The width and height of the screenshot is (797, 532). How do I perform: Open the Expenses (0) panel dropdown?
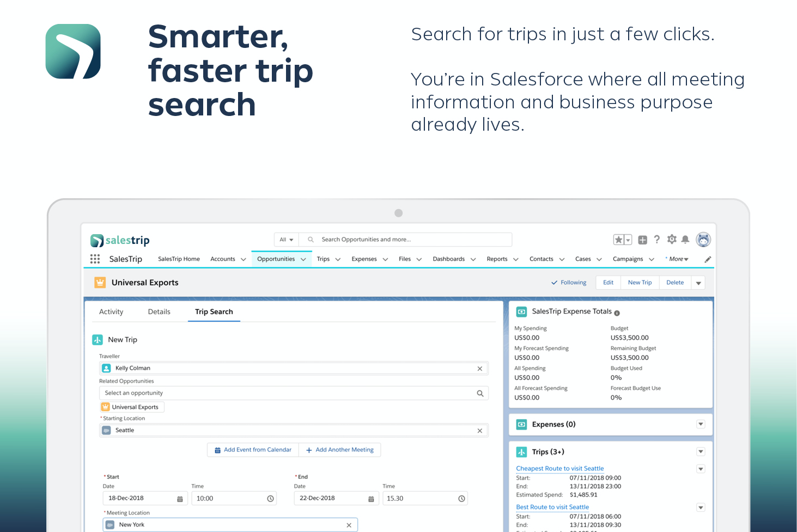pyautogui.click(x=701, y=424)
